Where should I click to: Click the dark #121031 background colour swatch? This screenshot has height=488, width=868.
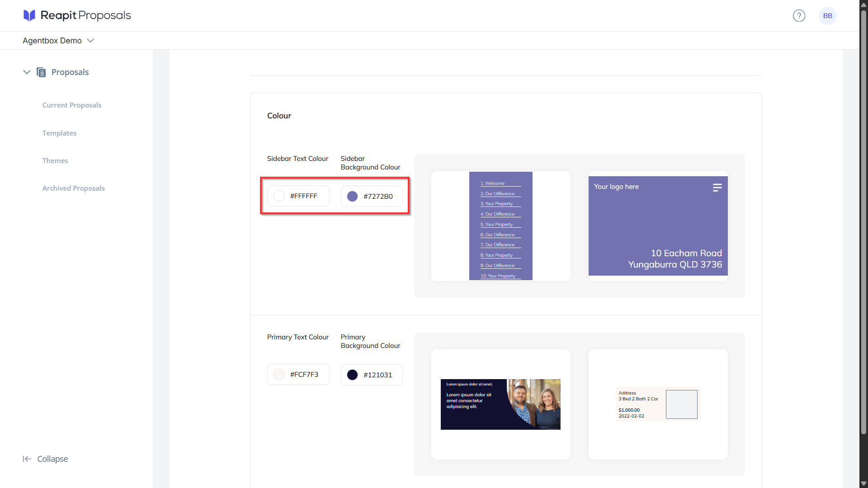(x=352, y=375)
